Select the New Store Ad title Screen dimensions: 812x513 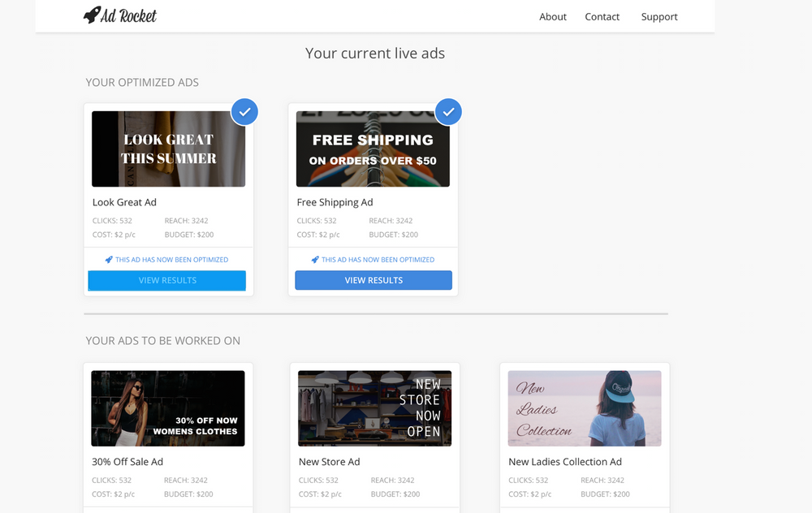[x=329, y=461]
